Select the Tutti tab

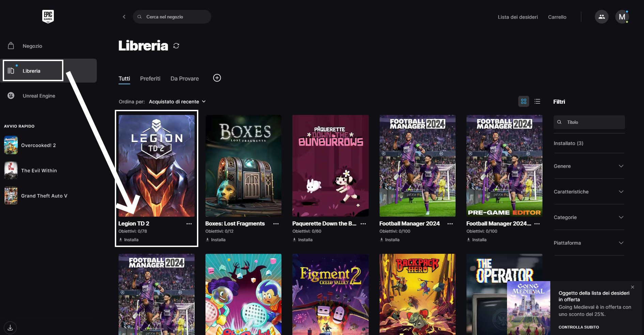[124, 78]
